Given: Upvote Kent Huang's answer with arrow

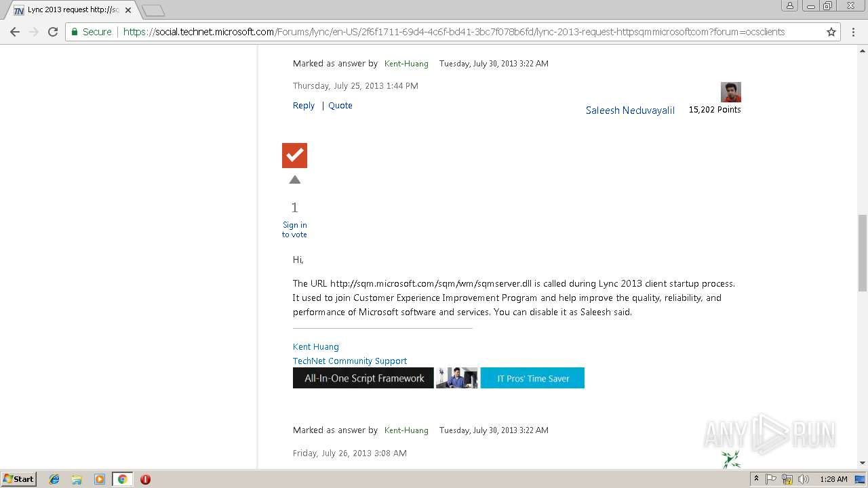Looking at the screenshot, I should [294, 180].
